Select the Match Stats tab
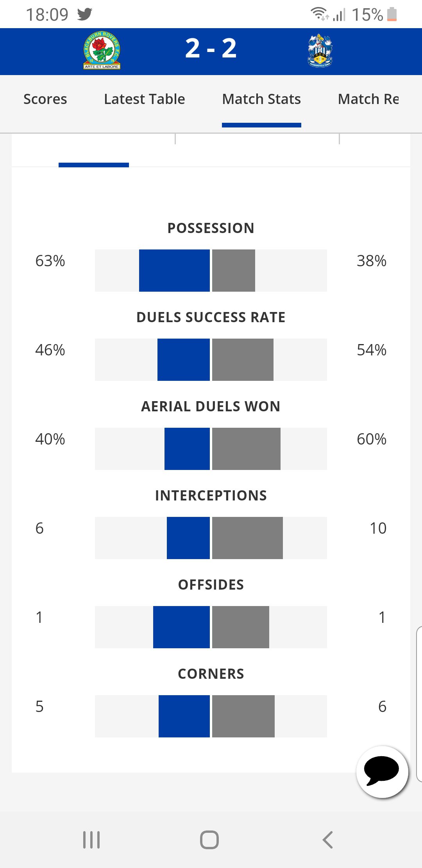422x868 pixels. (261, 99)
